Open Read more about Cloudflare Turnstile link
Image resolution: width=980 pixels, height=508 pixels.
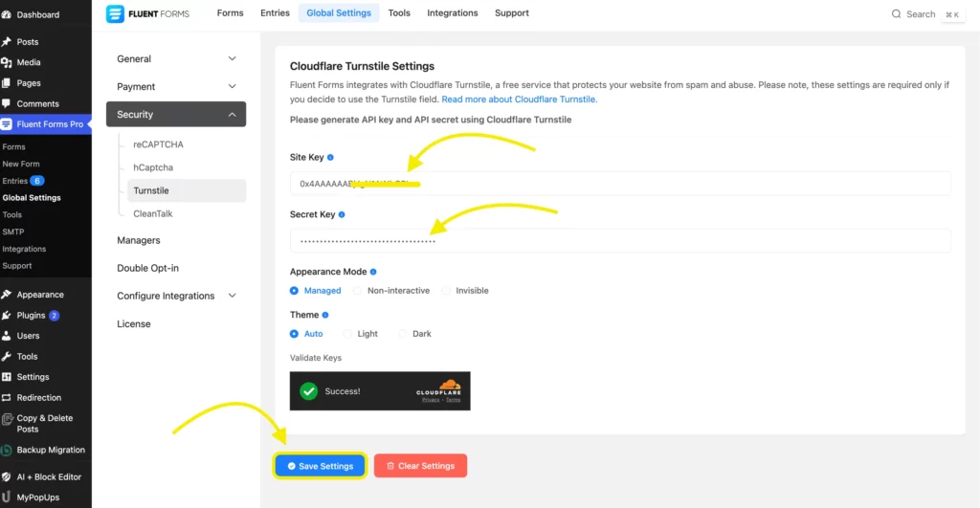click(520, 99)
